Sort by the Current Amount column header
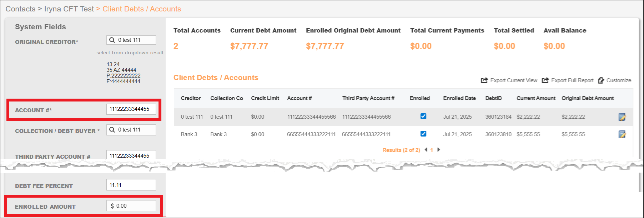 point(536,98)
